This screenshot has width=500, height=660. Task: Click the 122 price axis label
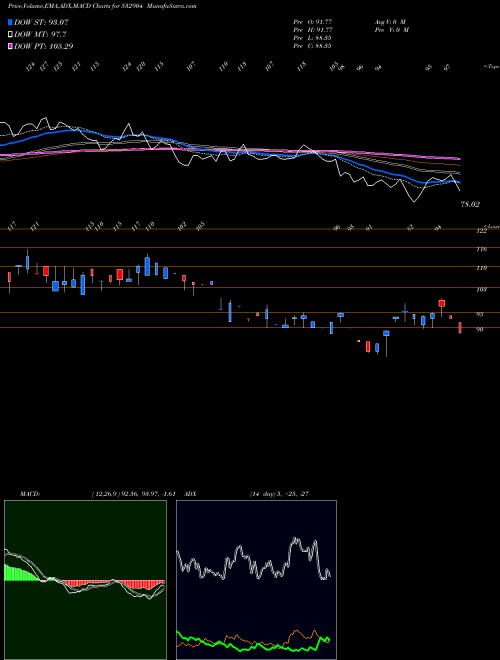pos(481,231)
